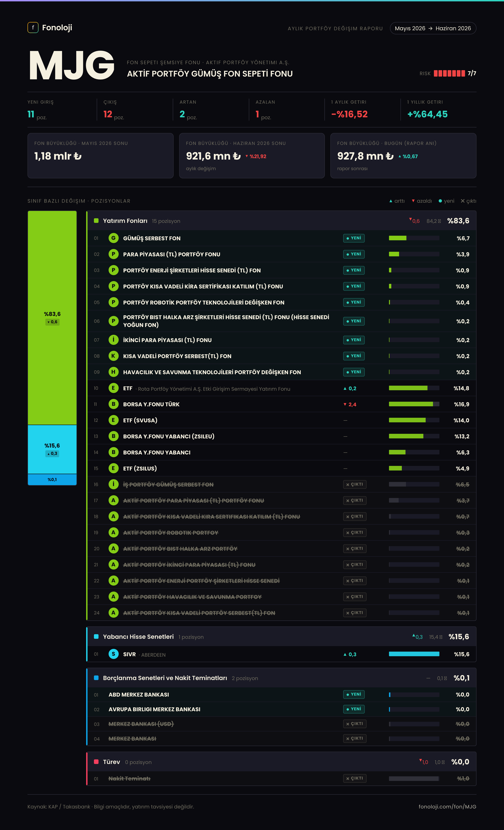Click the K icon for KISA VADELİ PORTFÖY SERBEST(TL) FON
504x830 pixels.
(113, 356)
